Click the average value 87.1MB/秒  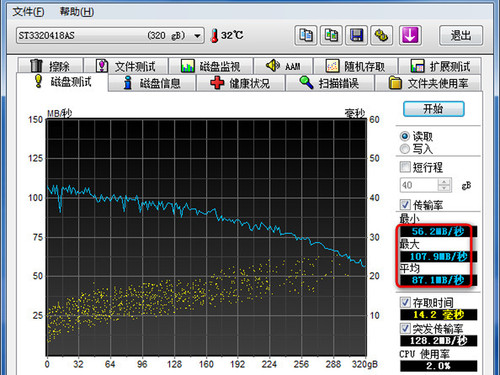click(x=438, y=280)
